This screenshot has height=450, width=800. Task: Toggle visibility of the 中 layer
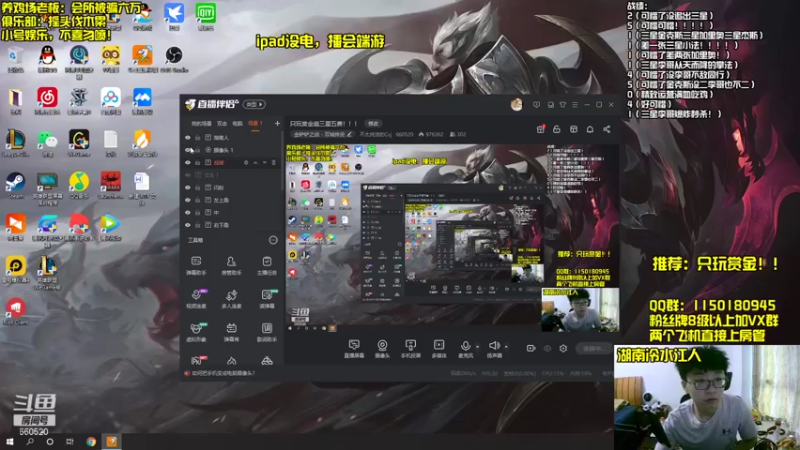[188, 212]
